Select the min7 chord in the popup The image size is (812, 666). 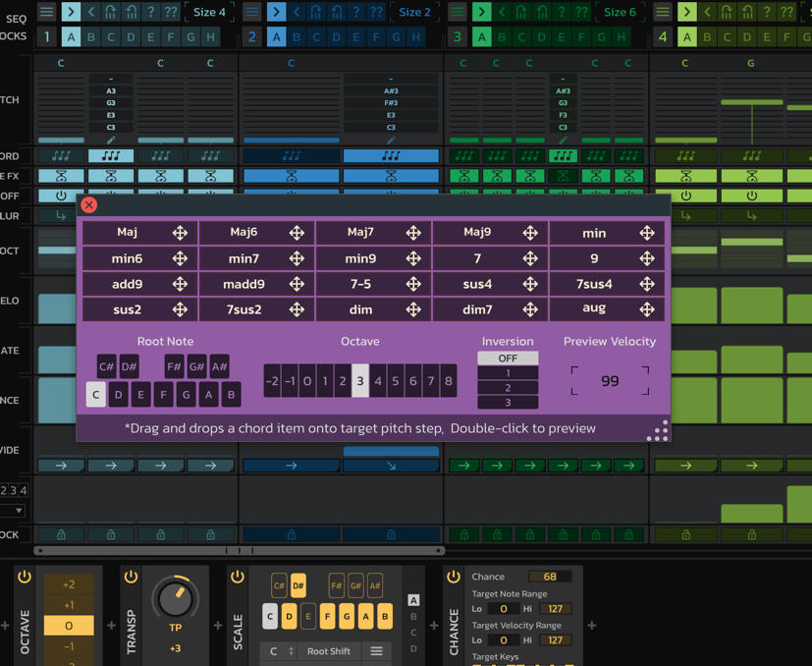click(244, 258)
